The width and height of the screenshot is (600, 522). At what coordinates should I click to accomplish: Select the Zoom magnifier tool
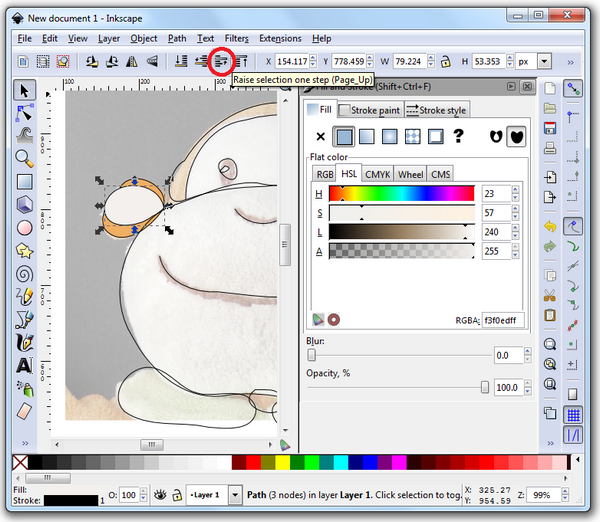(24, 158)
